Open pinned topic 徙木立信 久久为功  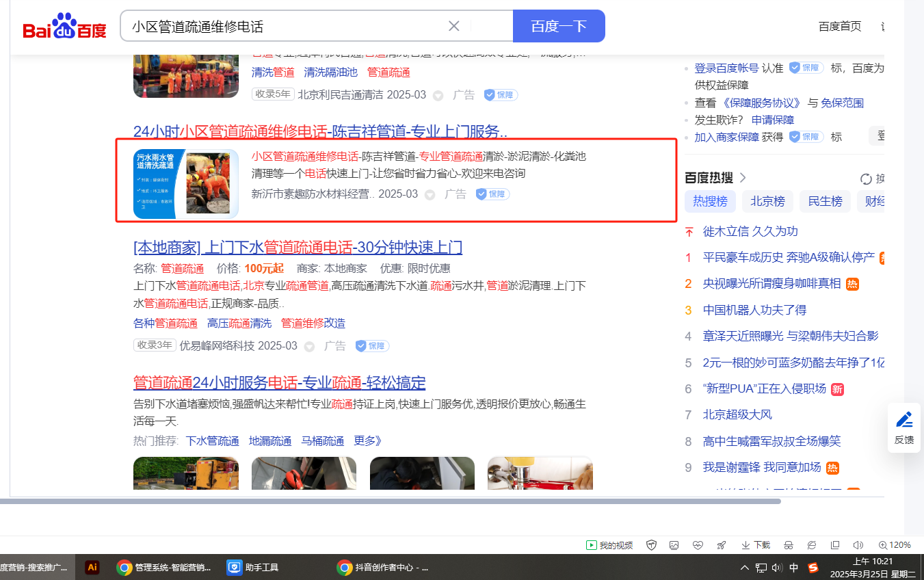tap(750, 231)
